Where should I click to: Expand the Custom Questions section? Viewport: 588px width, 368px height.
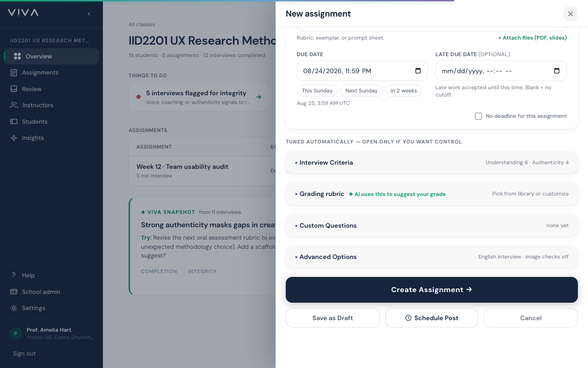click(x=432, y=225)
